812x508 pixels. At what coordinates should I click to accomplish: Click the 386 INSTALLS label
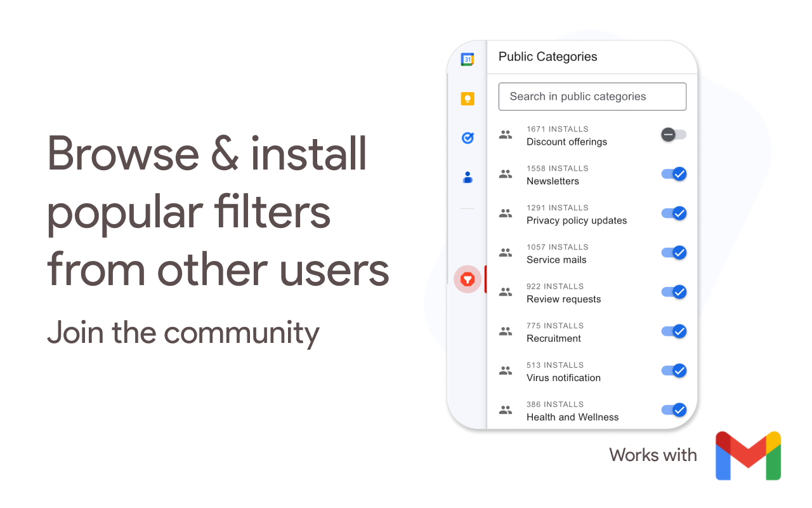pos(555,404)
